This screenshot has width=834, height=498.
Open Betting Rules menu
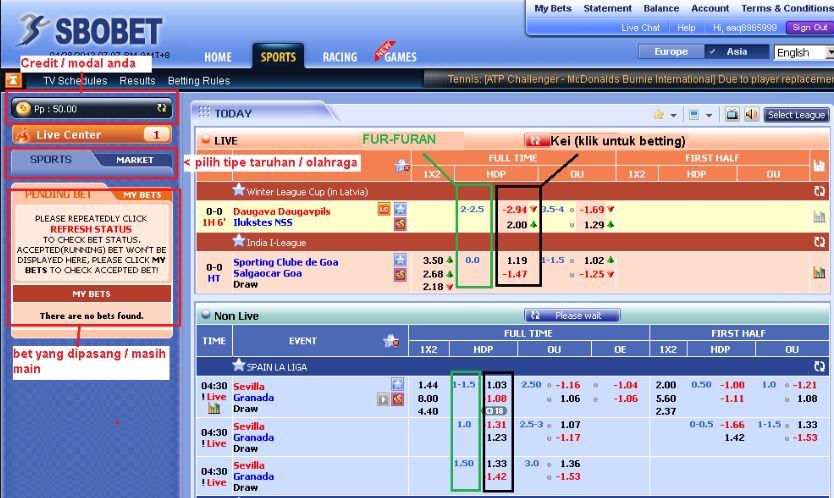(199, 81)
